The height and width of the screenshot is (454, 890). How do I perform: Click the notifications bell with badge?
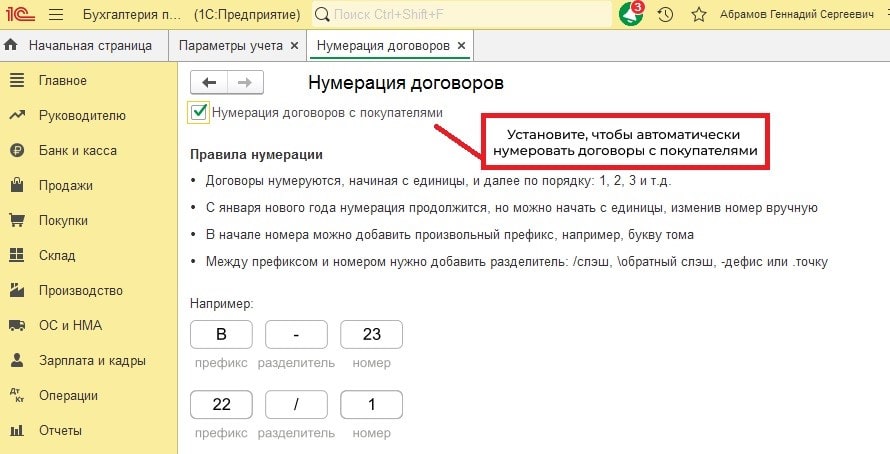pos(631,15)
